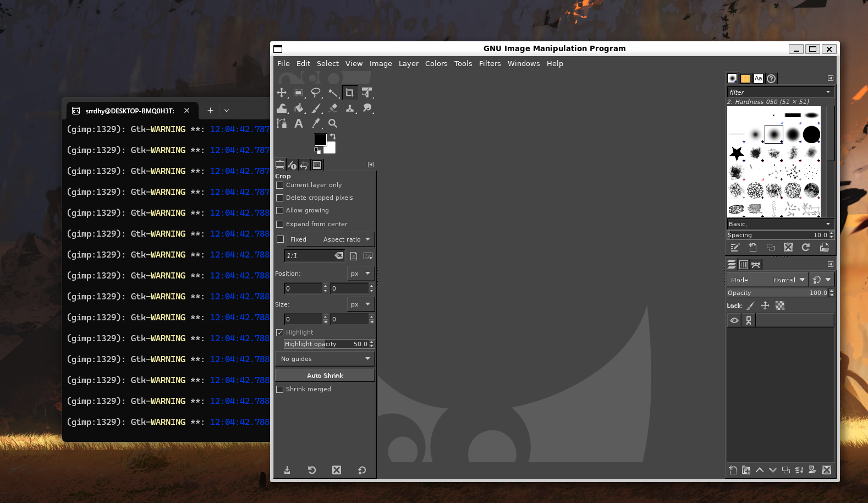Screen dimensions: 868x503
Task: Select the Free Select lasso tool
Action: [x=315, y=92]
